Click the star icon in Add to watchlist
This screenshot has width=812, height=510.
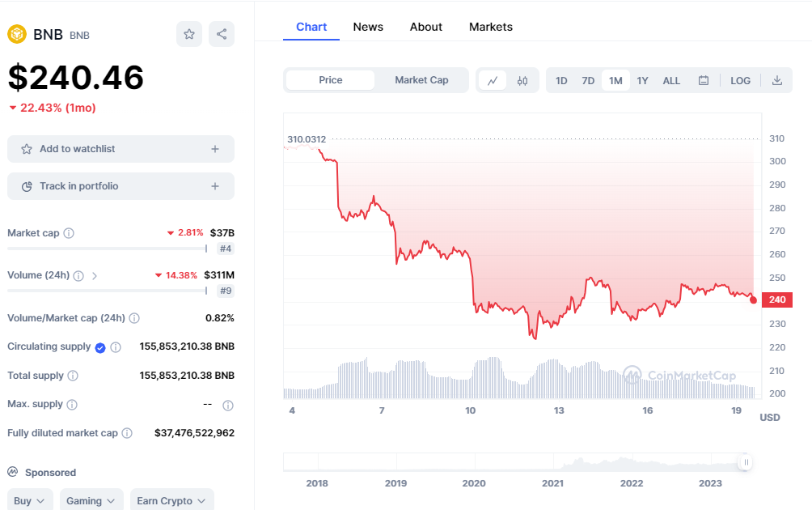tap(27, 149)
